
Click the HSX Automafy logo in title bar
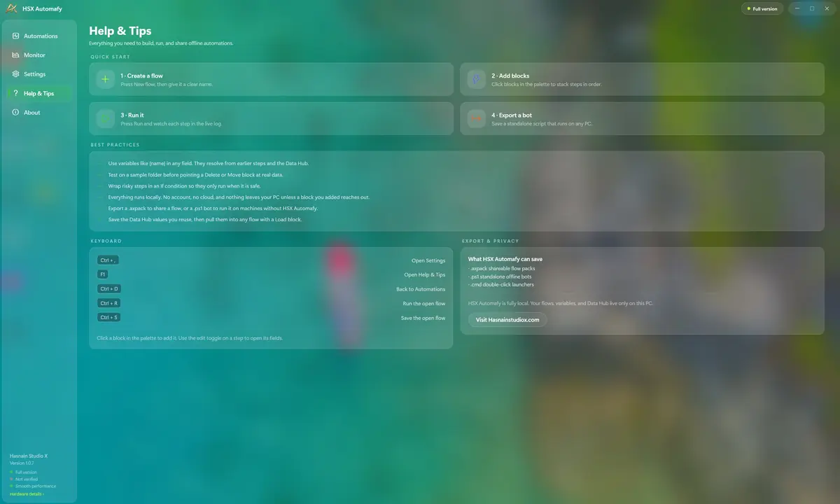point(12,8)
